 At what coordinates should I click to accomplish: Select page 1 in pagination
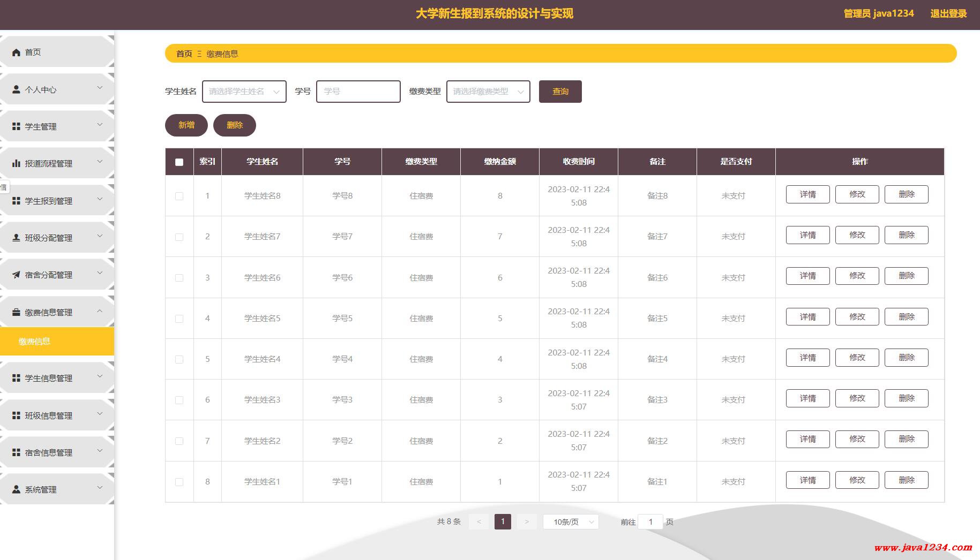[503, 521]
